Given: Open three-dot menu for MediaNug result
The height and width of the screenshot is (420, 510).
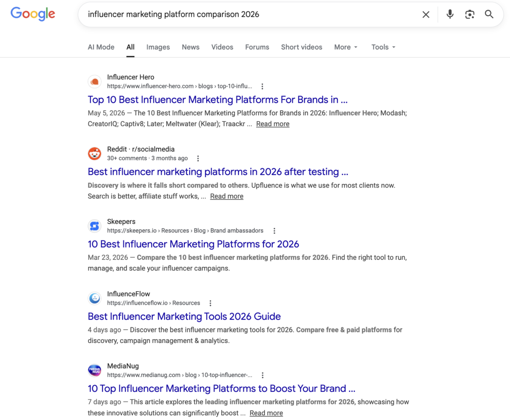Looking at the screenshot, I should coord(262,375).
